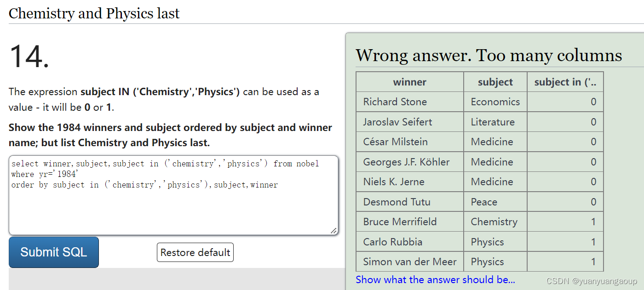Open the Show what the answer should be link
Viewport: 644px width, 290px height.
[435, 279]
